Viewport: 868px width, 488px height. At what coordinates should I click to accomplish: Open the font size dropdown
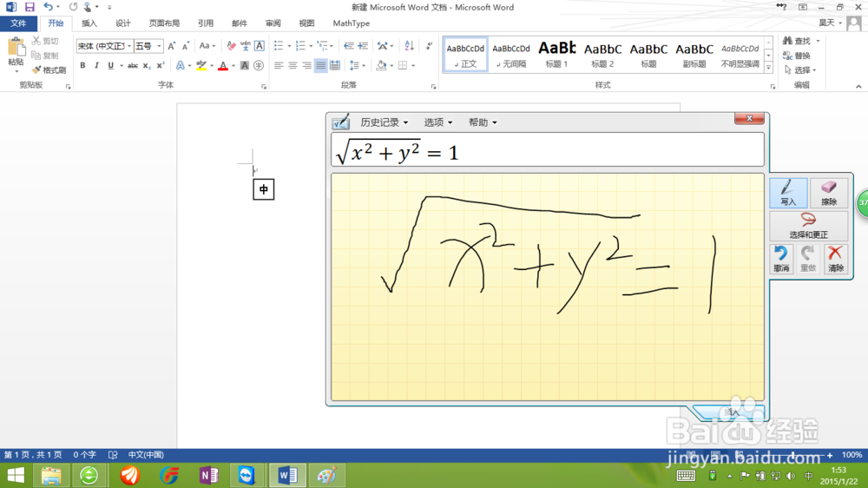(159, 46)
